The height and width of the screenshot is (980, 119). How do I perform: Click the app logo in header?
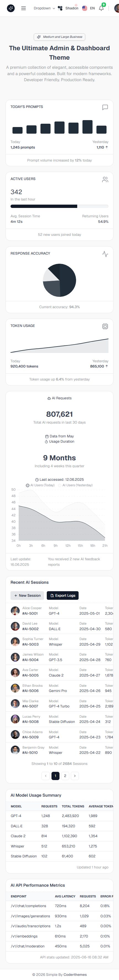coord(11,8)
